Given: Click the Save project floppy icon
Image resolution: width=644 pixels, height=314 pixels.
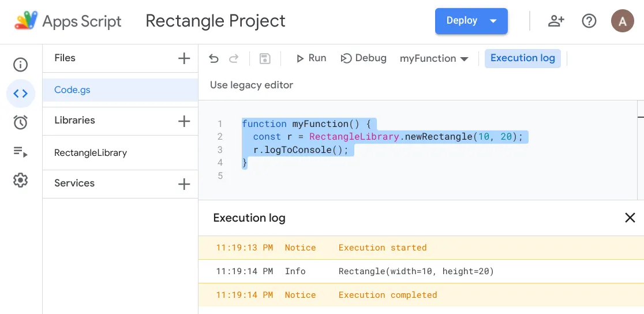Looking at the screenshot, I should coord(265,58).
